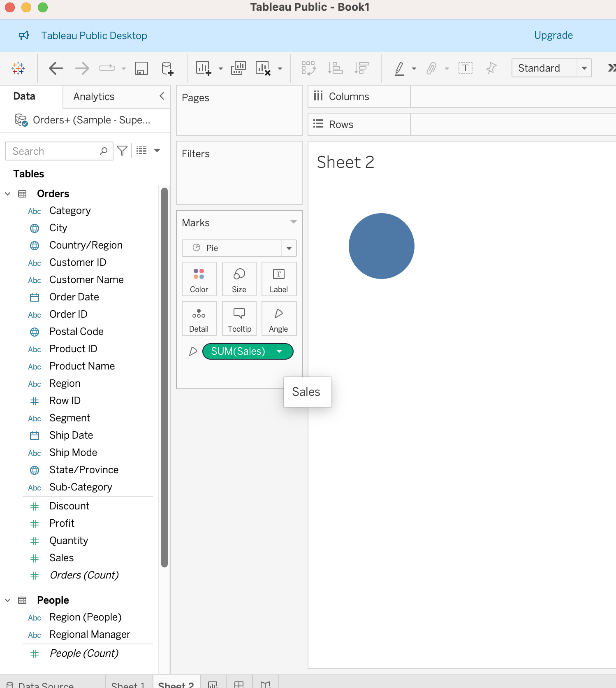Click the Highlight pen icon

pyautogui.click(x=399, y=68)
